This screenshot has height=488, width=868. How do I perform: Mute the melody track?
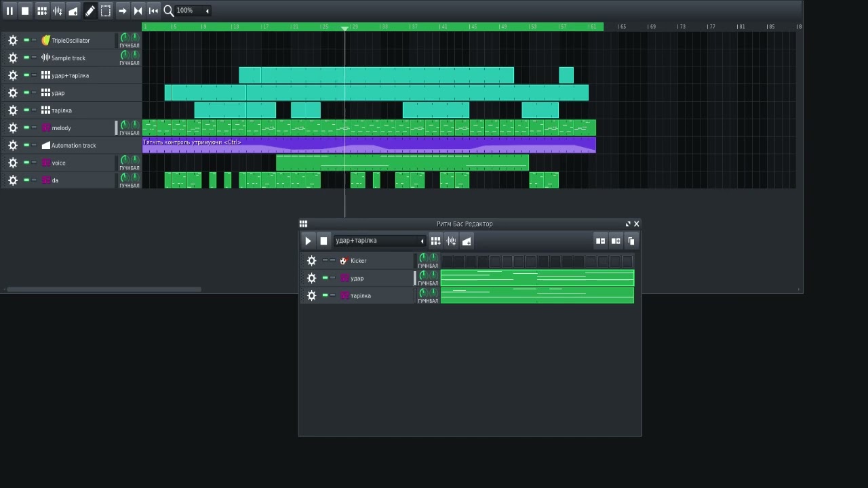pyautogui.click(x=26, y=127)
